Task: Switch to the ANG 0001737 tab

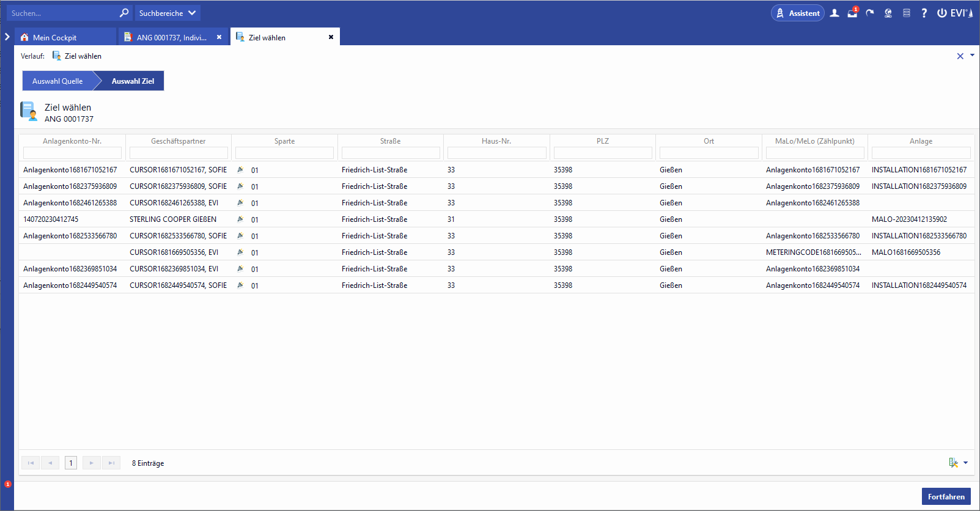Action: (171, 37)
